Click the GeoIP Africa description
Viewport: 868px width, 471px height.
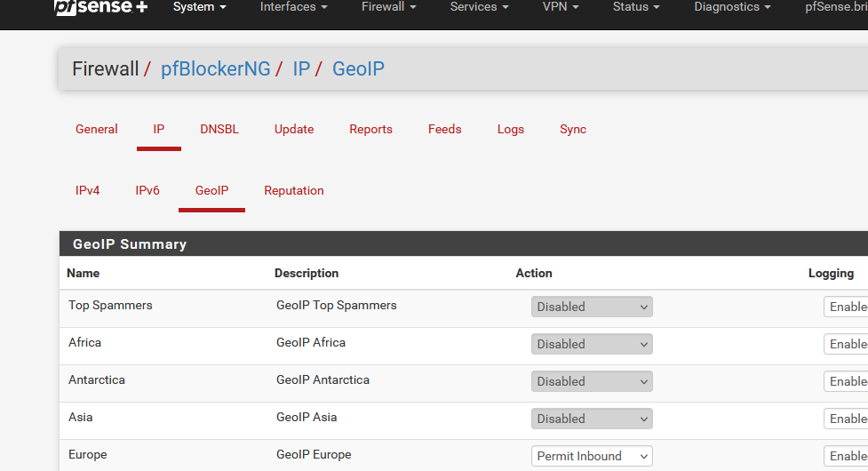click(311, 343)
